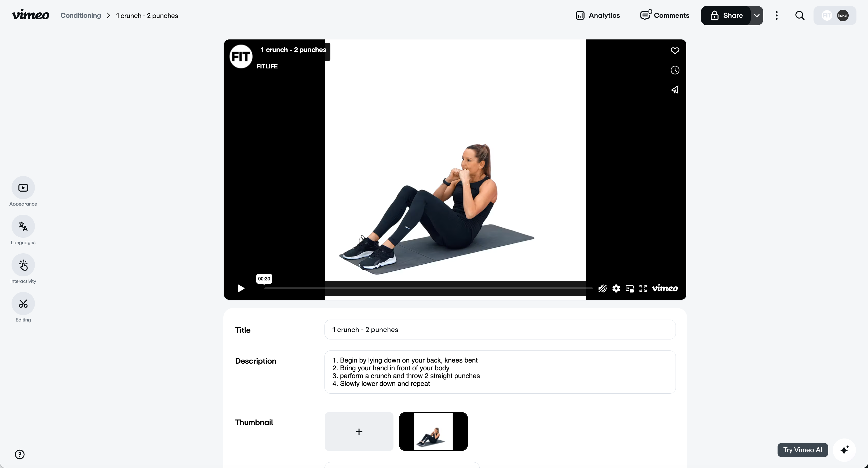Image resolution: width=868 pixels, height=468 pixels.
Task: Click the Title label
Action: click(243, 330)
